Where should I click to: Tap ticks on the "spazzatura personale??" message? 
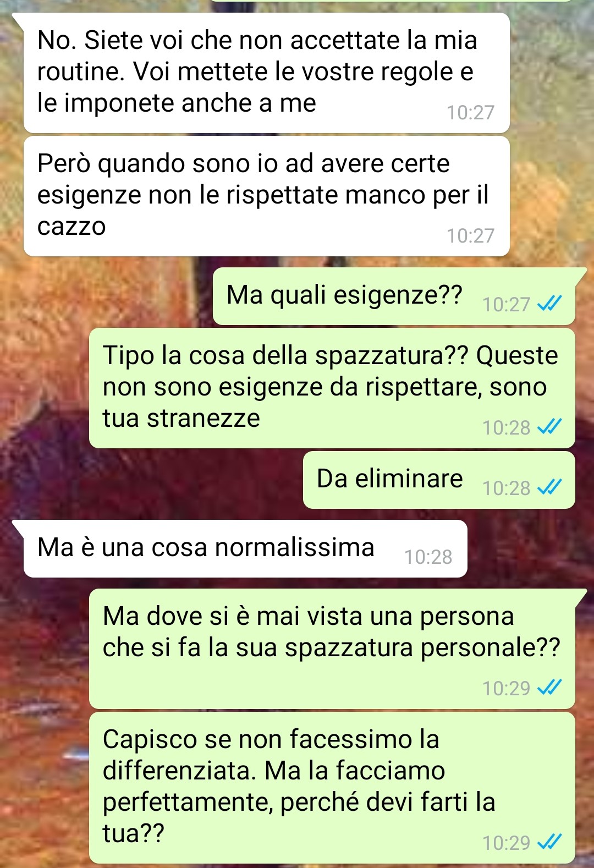coord(549,688)
